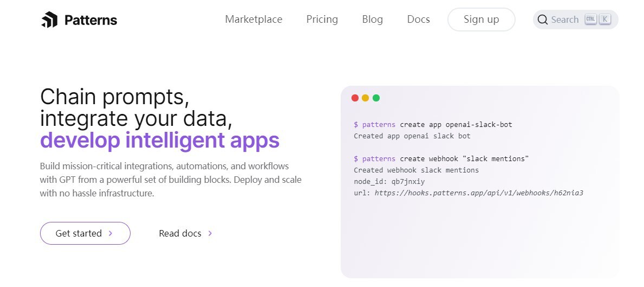Click the Patterns brand name text
Screen dimensions: 644x287
90,20
